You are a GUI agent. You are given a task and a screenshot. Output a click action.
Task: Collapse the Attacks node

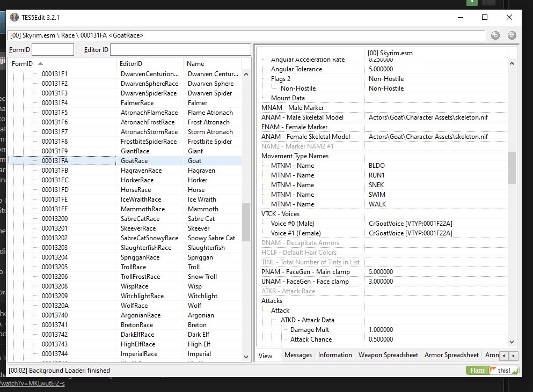click(x=272, y=301)
